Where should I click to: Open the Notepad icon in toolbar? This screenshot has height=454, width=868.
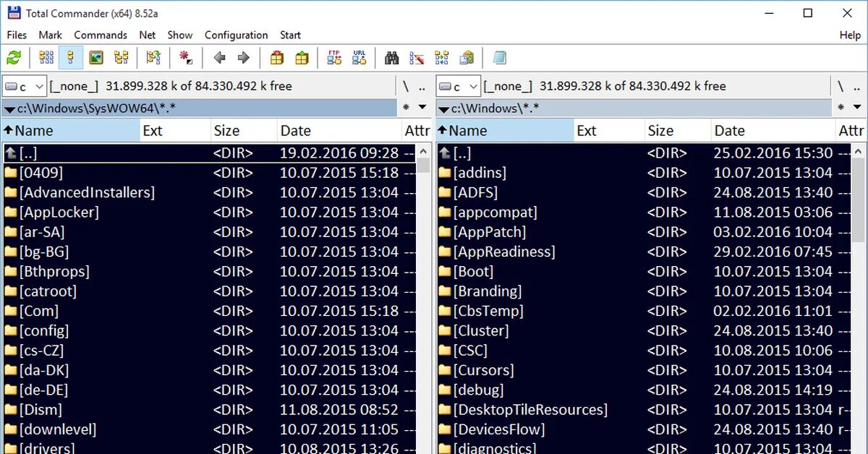pos(499,58)
